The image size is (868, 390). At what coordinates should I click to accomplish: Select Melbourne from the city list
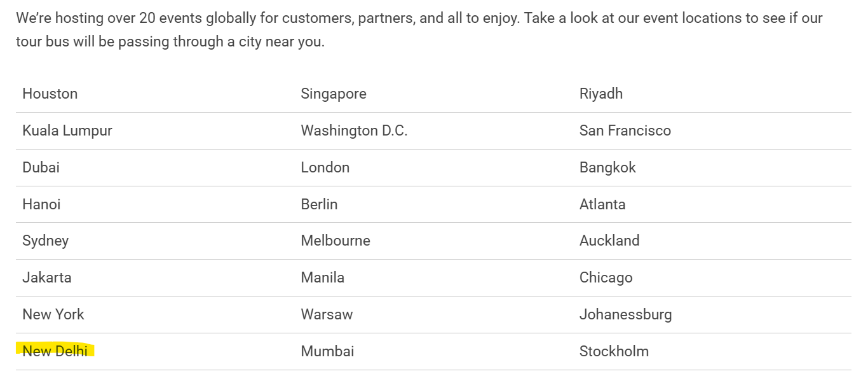[336, 240]
